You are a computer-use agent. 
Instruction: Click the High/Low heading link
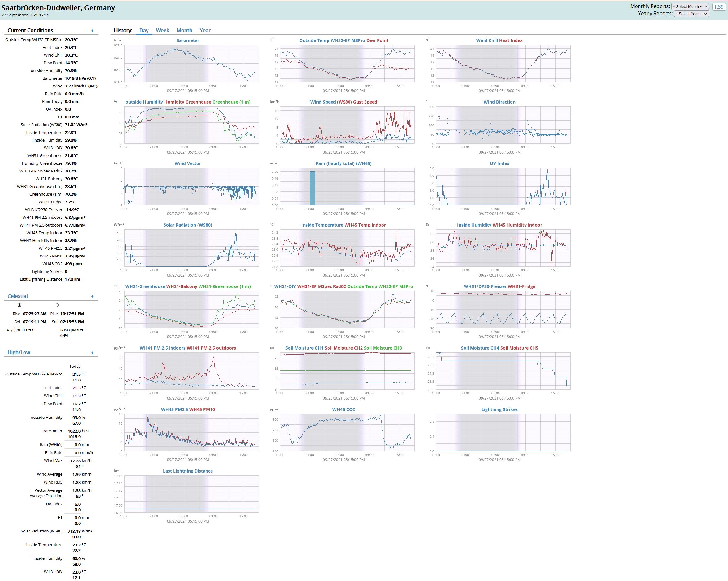19,353
